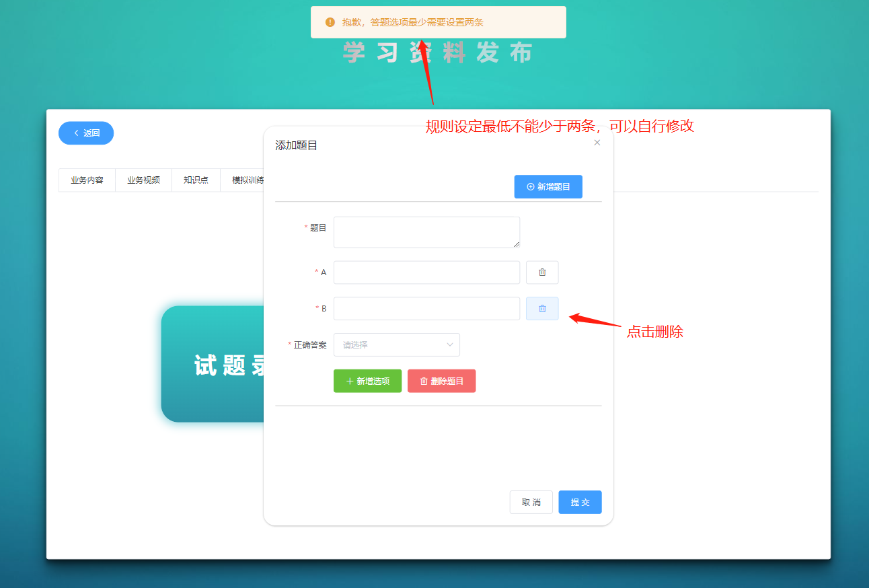The image size is (869, 588).
Task: Open the 正确答案 dropdown
Action: point(397,344)
